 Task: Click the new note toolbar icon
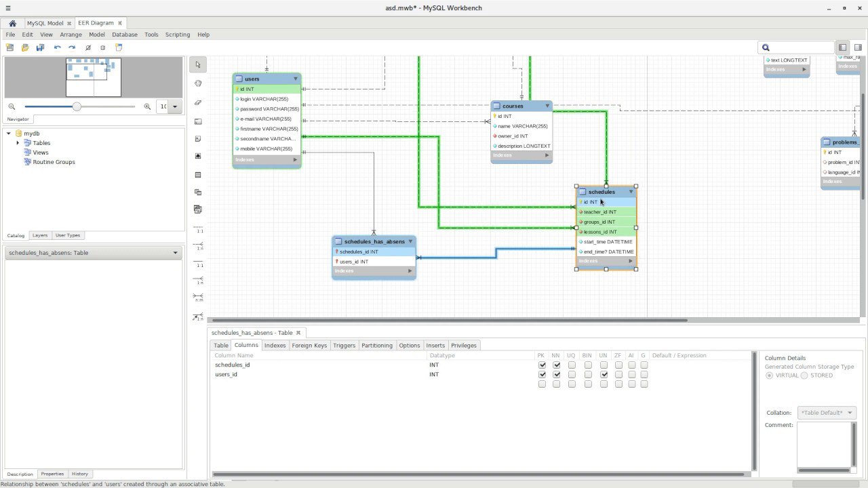119,47
